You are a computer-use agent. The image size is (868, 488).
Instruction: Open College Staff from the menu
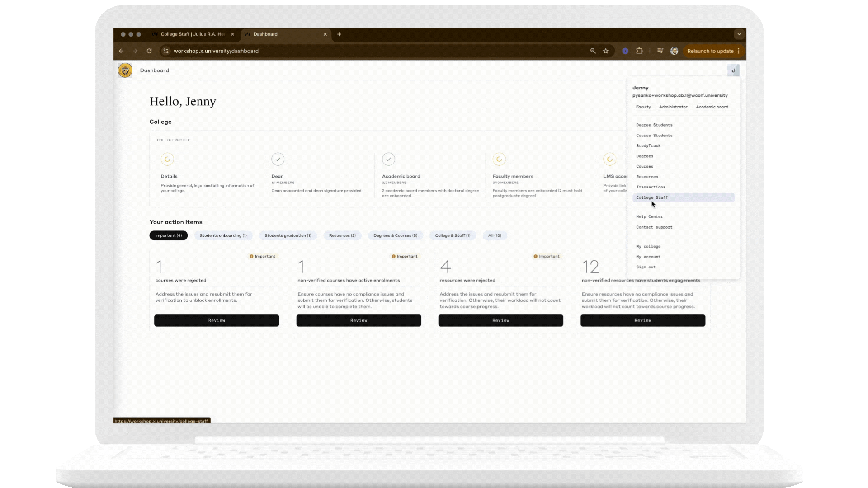click(652, 197)
